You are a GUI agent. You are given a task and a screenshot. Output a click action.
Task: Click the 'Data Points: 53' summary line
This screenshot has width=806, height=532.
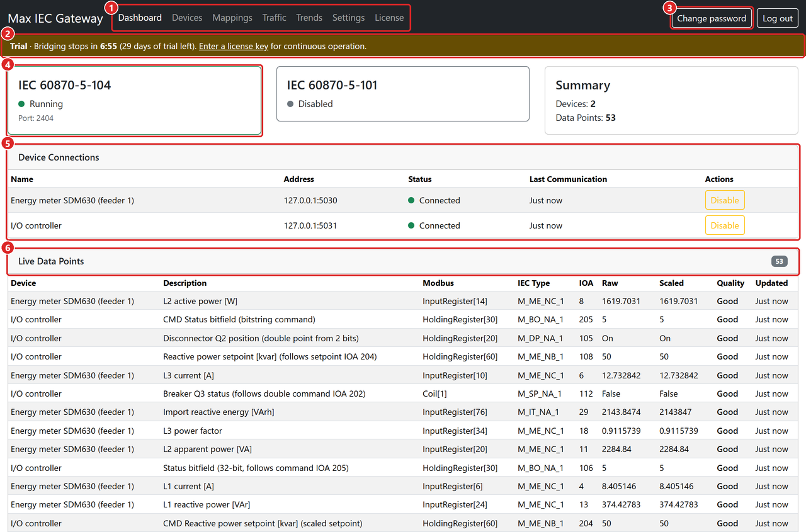[x=586, y=118]
